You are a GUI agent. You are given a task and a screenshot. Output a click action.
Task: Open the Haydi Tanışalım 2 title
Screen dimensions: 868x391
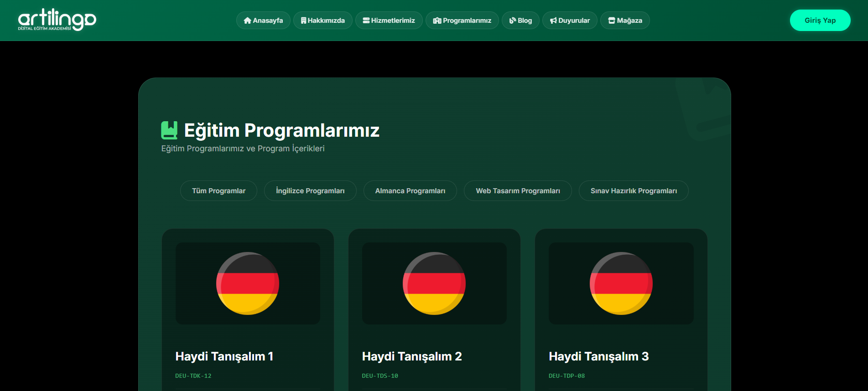tap(412, 356)
